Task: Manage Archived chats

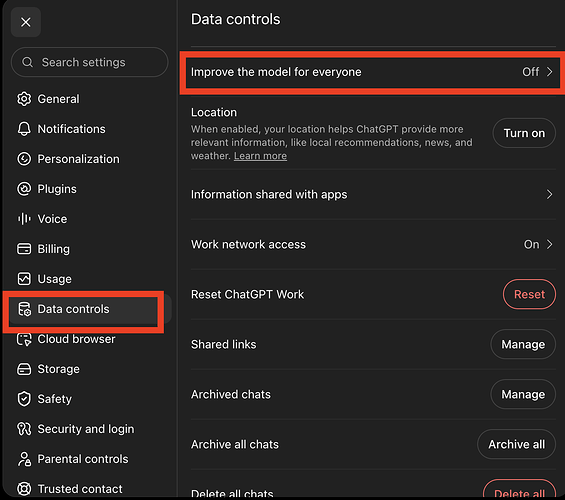Action: [x=523, y=394]
